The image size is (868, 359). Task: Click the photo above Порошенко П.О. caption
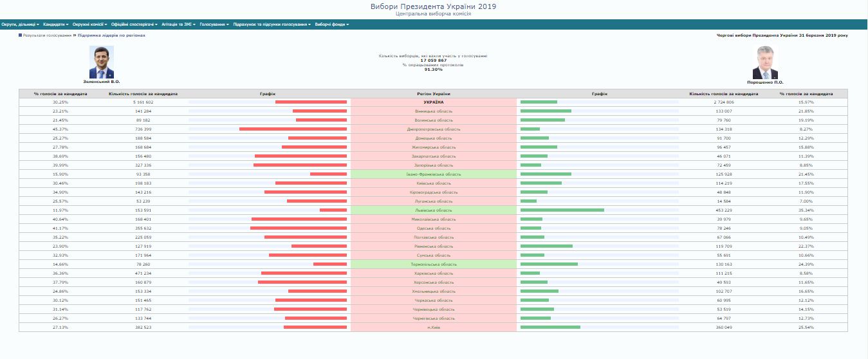point(765,62)
